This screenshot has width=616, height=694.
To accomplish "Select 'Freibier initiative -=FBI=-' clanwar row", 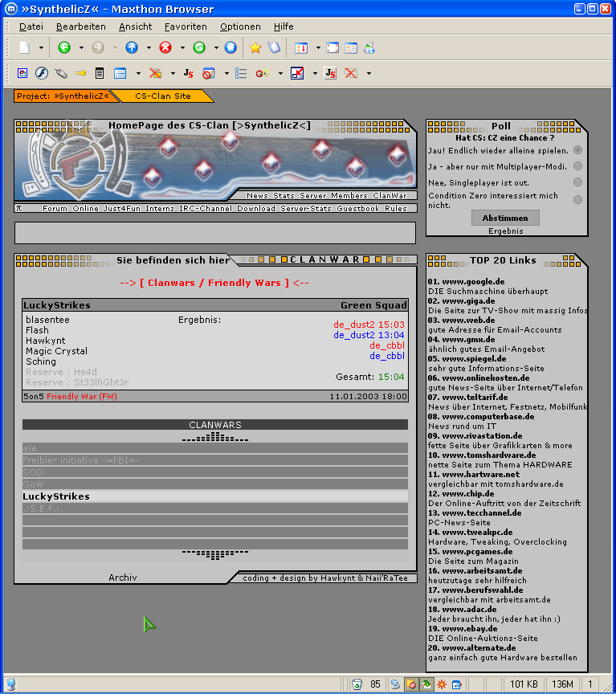I will pos(215,460).
